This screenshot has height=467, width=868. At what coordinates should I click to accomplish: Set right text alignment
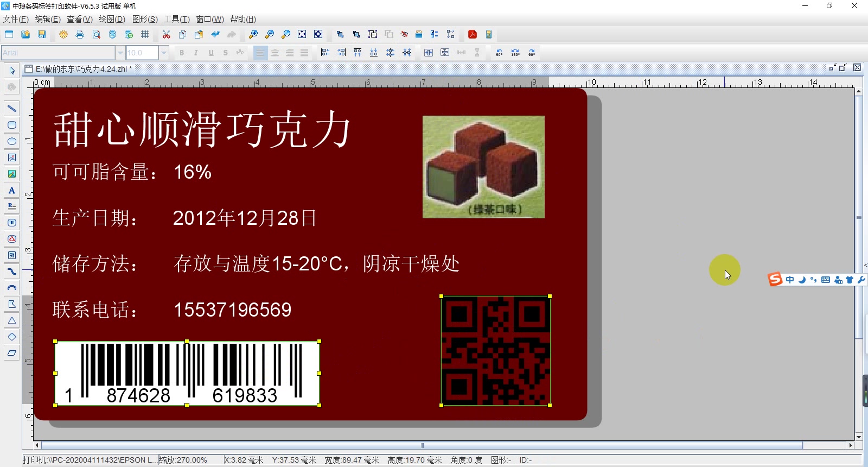click(290, 53)
